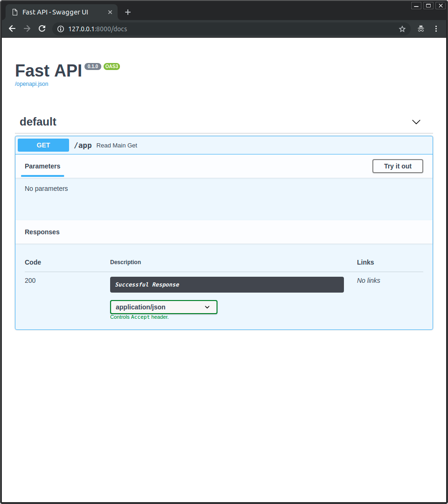Expand the application/json media type dropdown
448x504 pixels.
click(x=163, y=307)
